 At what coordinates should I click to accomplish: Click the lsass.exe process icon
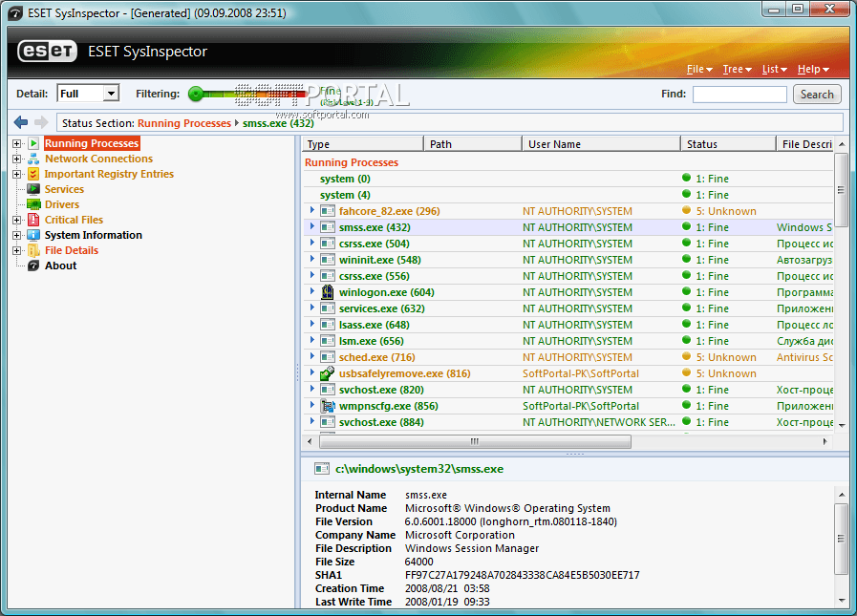click(328, 325)
